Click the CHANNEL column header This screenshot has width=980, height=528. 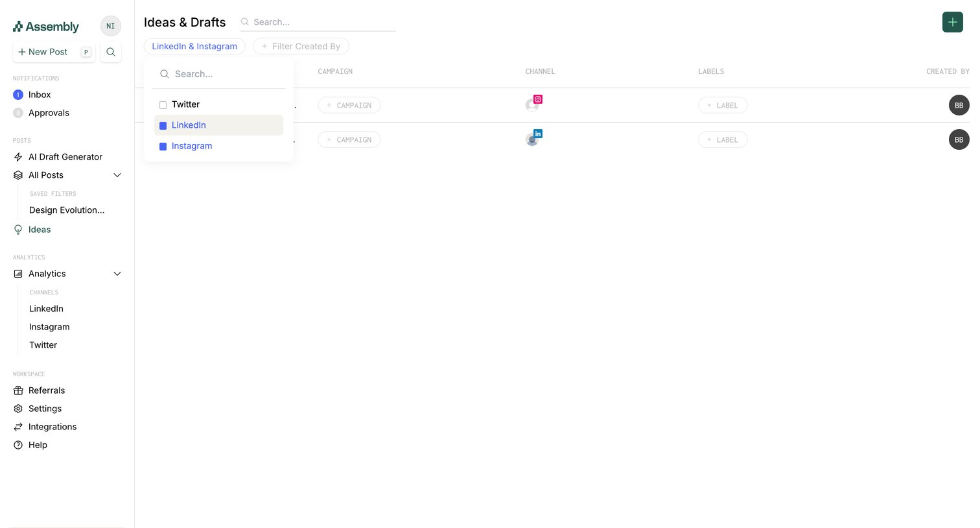(541, 71)
